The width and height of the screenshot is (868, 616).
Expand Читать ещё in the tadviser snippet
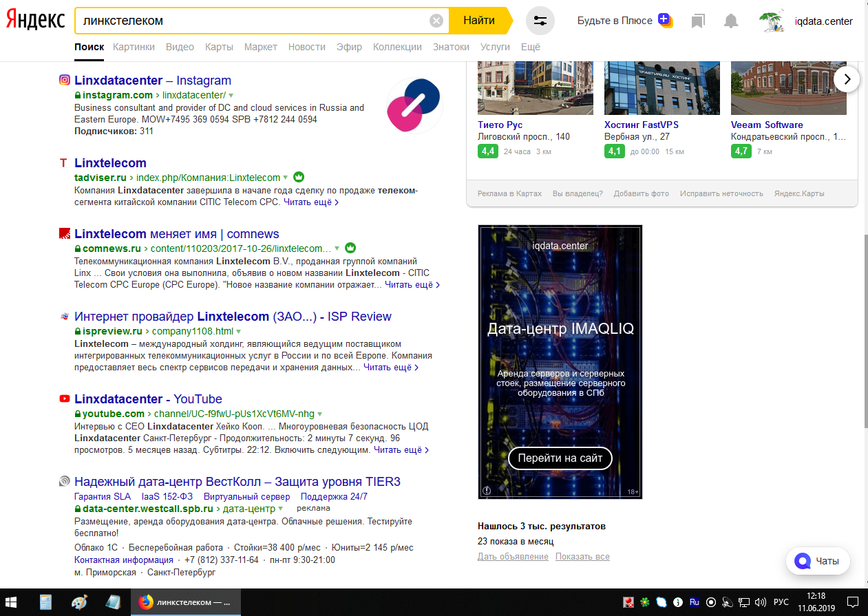click(311, 202)
